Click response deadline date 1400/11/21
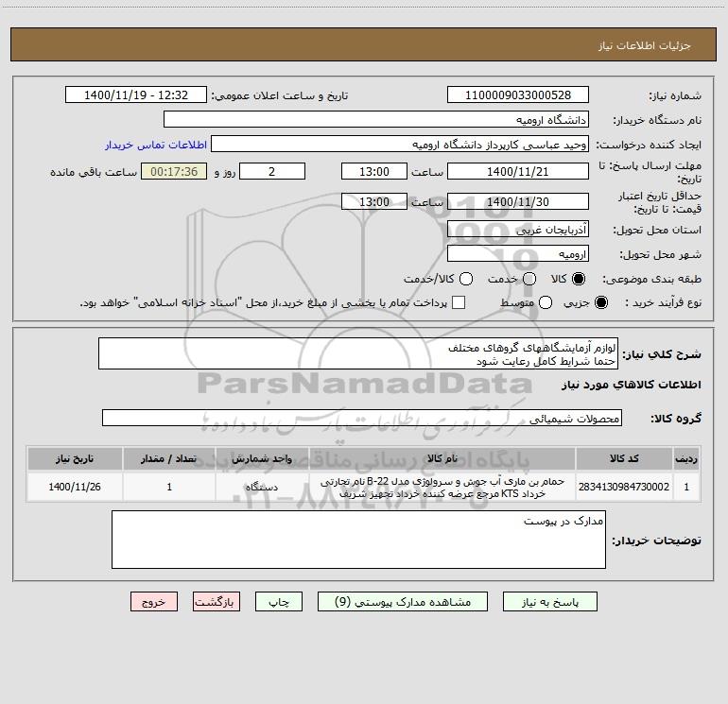Image resolution: width=728 pixels, height=704 pixels. point(518,171)
